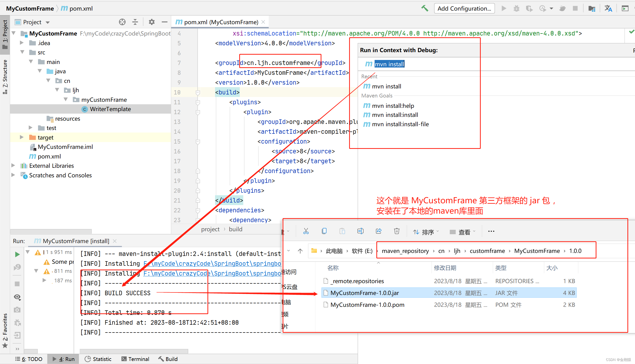The image size is (635, 364).
Task: Rerun MyCustomFrame install with green arrow
Action: pos(17,254)
